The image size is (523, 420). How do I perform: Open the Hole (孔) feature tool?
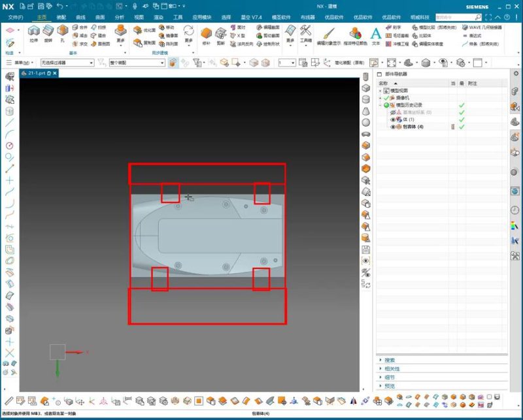[61, 32]
